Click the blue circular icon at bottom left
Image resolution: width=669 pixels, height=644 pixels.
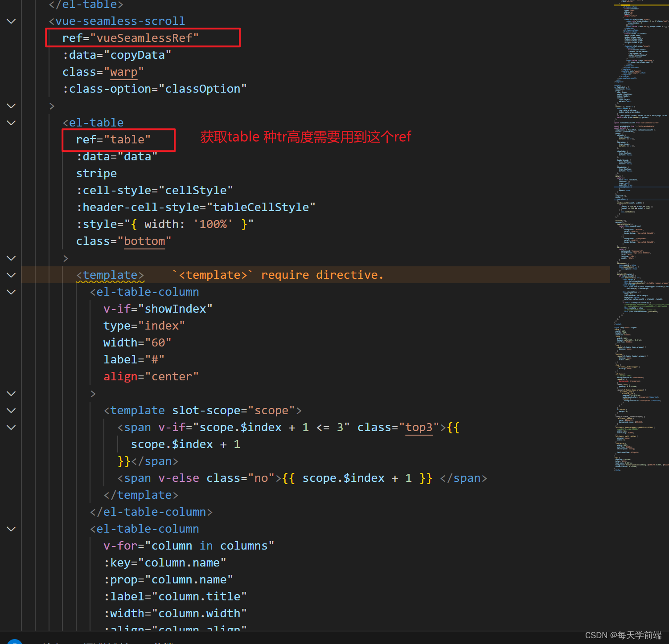tap(15, 640)
